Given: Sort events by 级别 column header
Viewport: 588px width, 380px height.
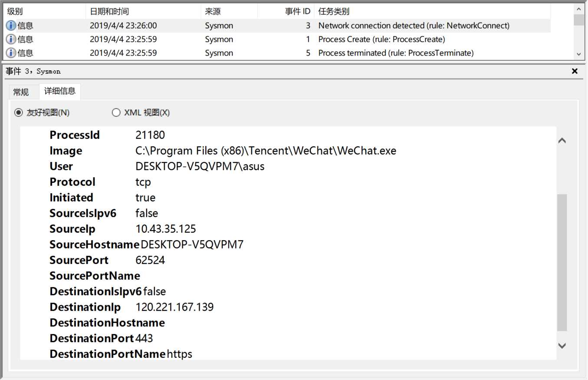Looking at the screenshot, I should click(x=43, y=12).
